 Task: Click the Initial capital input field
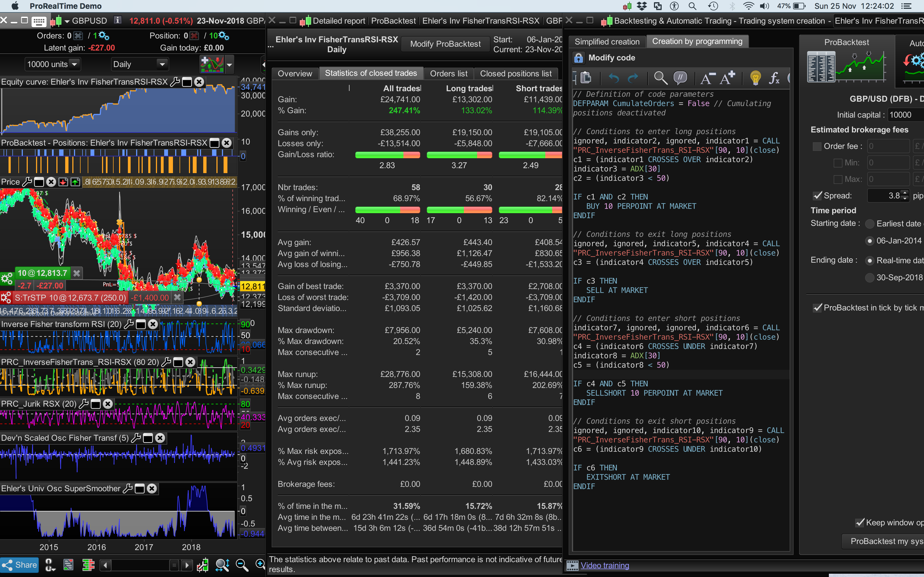click(905, 115)
